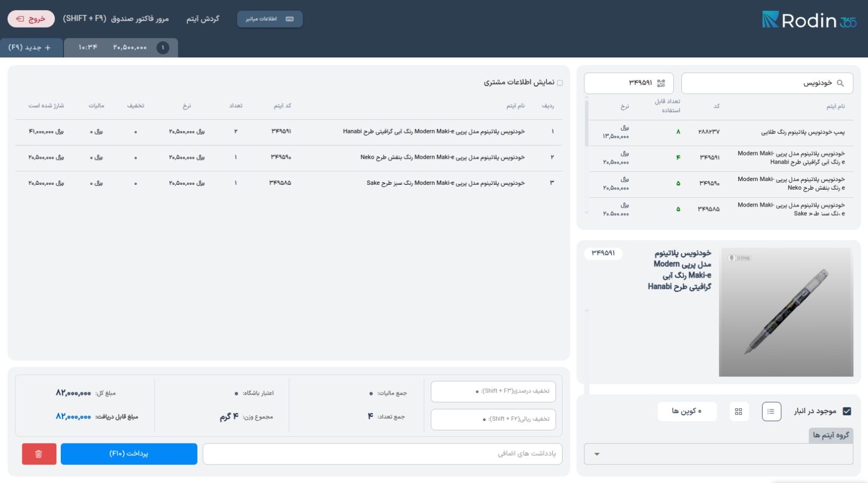Open مرور فاکتور صندوق (SHIFT + F9)
Image resolution: width=868 pixels, height=483 pixels.
click(x=116, y=19)
